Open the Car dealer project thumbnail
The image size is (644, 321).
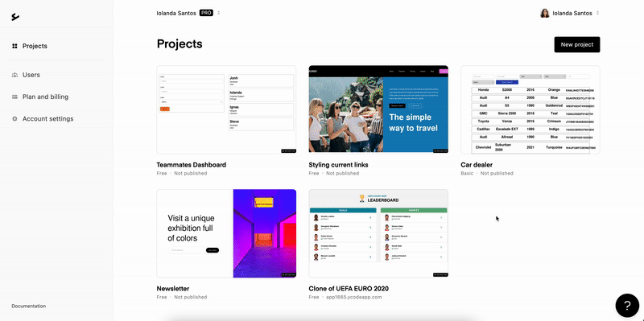[530, 109]
